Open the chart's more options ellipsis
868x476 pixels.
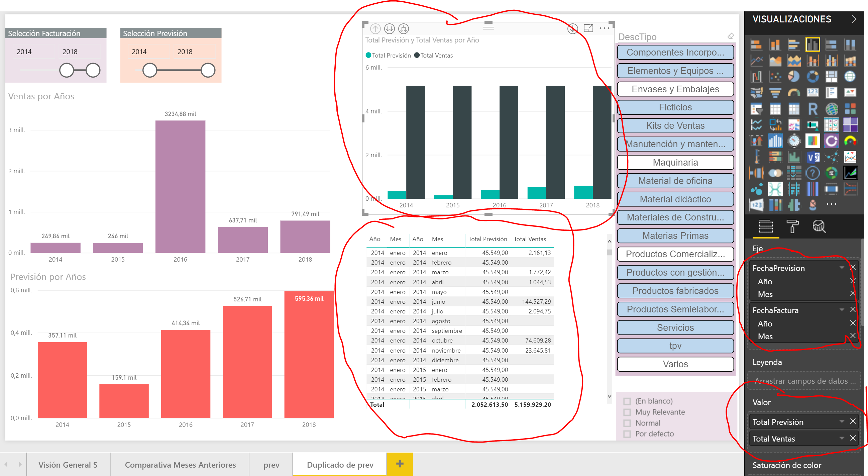[x=604, y=28]
